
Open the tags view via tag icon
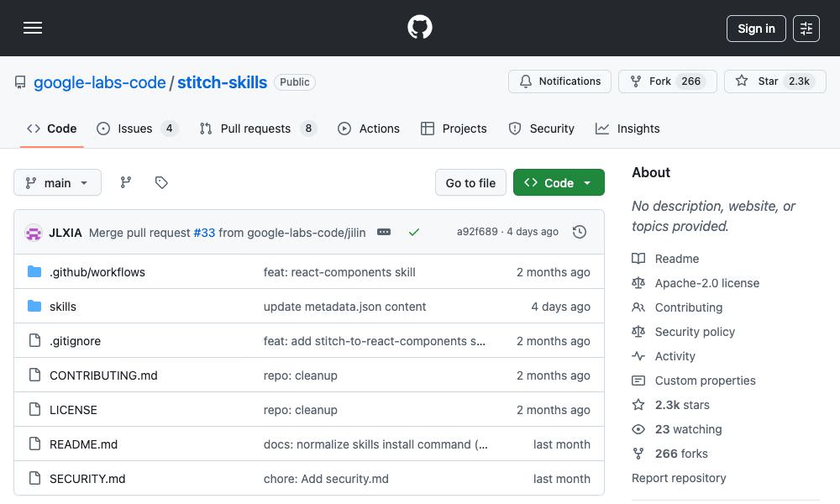pyautogui.click(x=160, y=182)
